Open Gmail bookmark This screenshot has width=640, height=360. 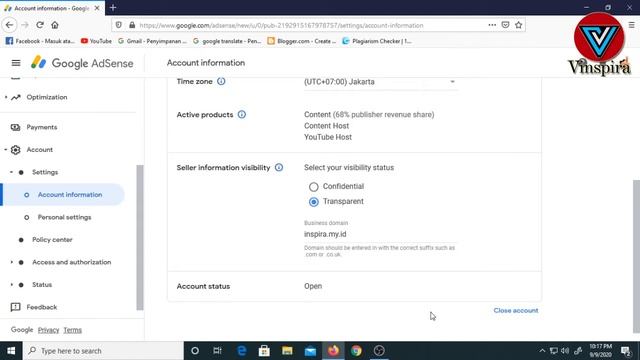(x=152, y=41)
